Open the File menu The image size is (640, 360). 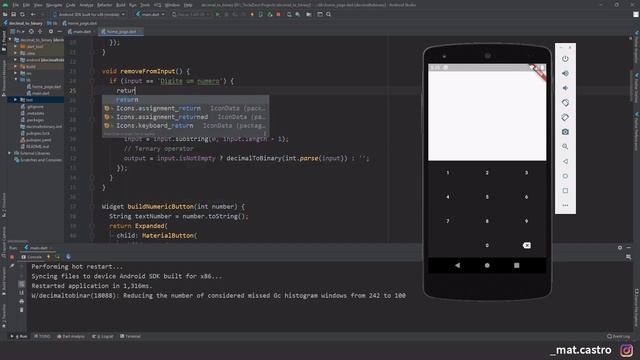[16, 5]
